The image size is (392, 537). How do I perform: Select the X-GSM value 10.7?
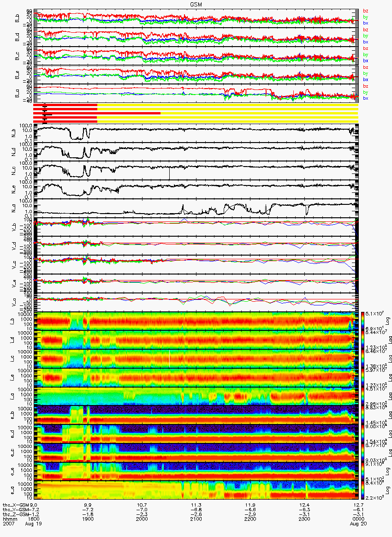pos(142,505)
